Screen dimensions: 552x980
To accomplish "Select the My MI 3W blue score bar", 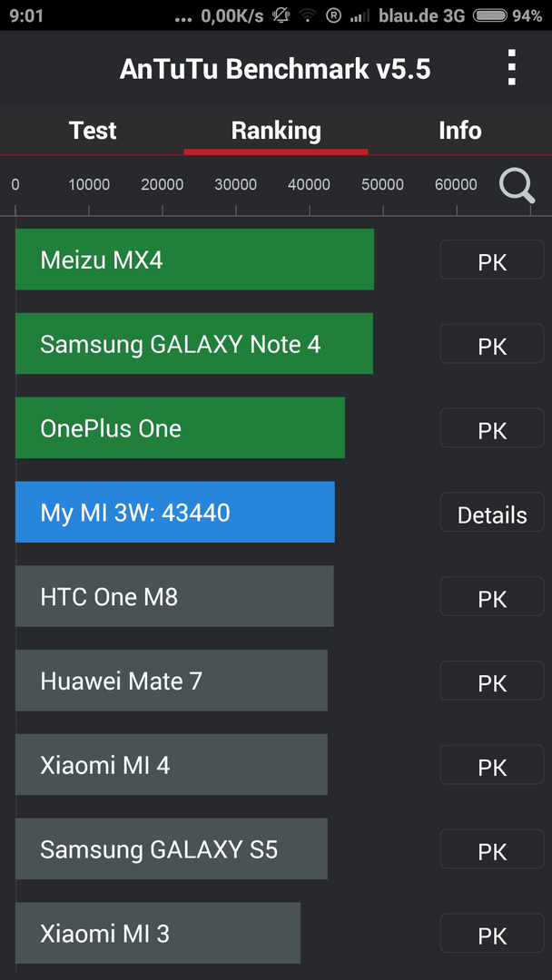I will point(175,512).
